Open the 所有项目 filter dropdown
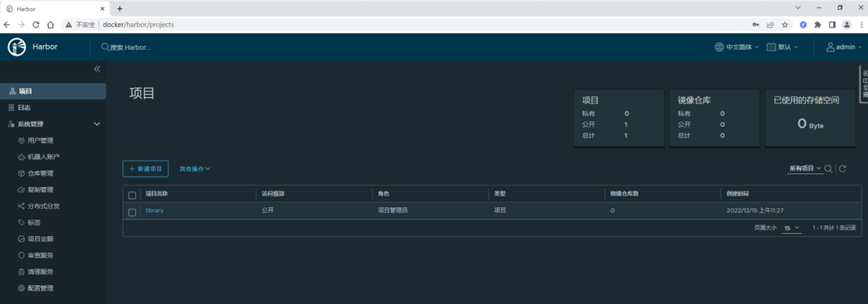Screen dimensions: 868x304 pos(805,169)
